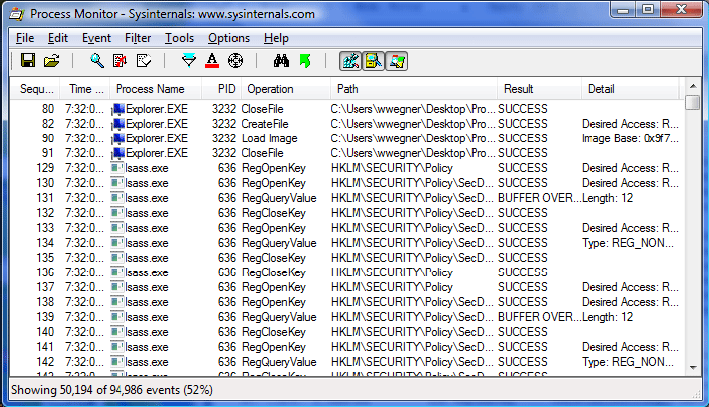Select SUCCESS result in row 140
This screenshot has width=709, height=407.
523,332
